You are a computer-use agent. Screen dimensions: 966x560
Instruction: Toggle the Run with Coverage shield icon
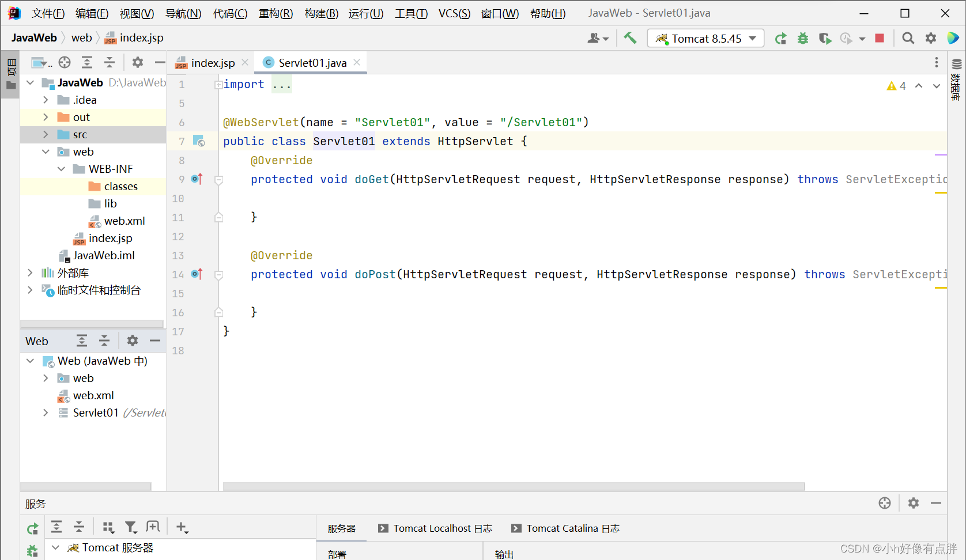click(x=825, y=38)
